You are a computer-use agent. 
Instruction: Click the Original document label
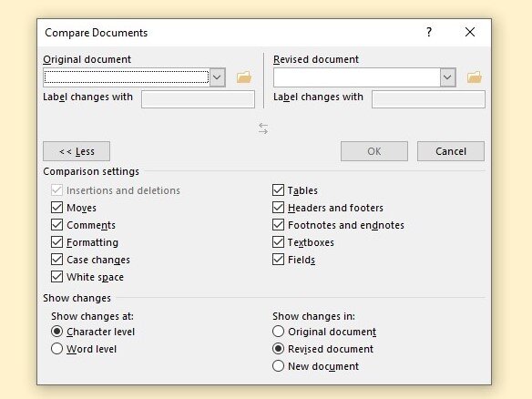tap(87, 59)
